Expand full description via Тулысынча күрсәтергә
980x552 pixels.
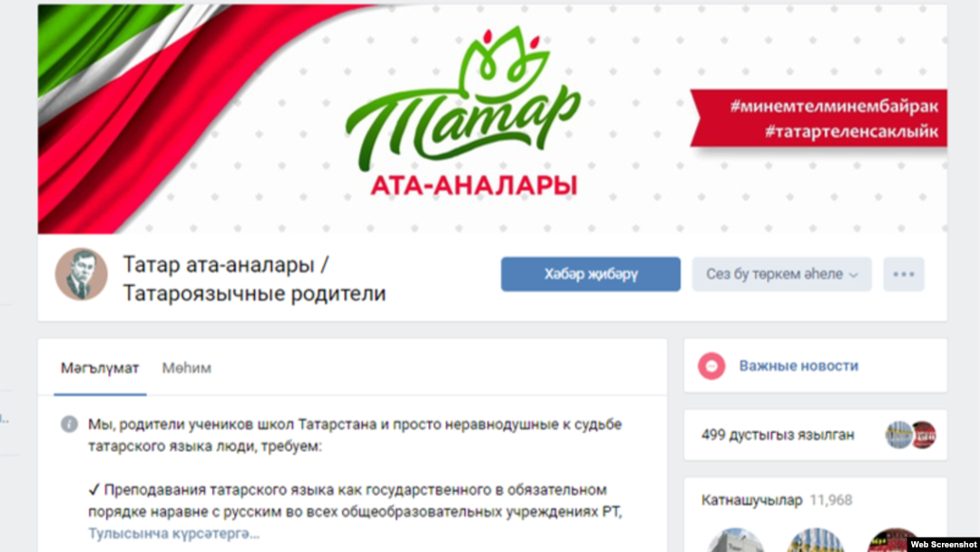pos(173,534)
